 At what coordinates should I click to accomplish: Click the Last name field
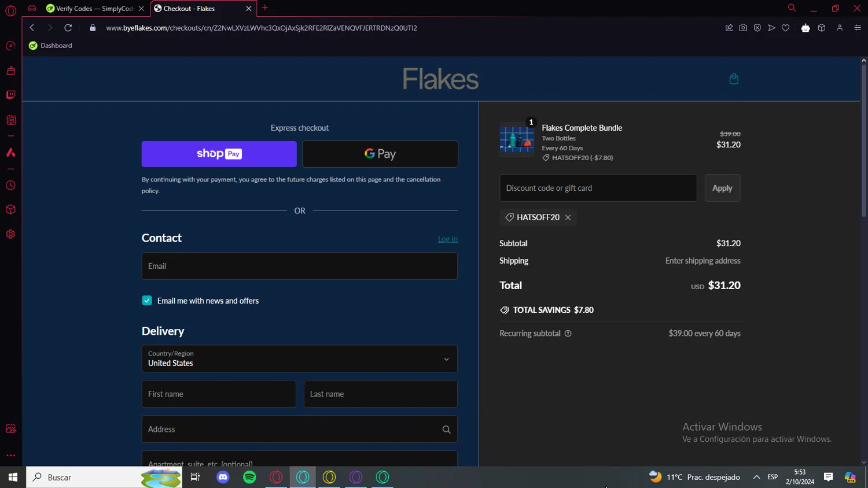coord(381,394)
